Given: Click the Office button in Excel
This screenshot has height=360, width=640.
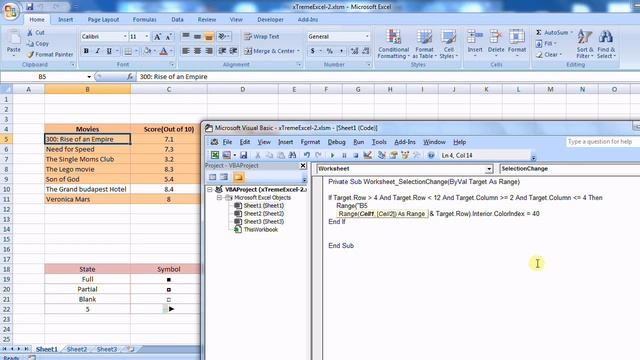Looking at the screenshot, I should (11, 10).
